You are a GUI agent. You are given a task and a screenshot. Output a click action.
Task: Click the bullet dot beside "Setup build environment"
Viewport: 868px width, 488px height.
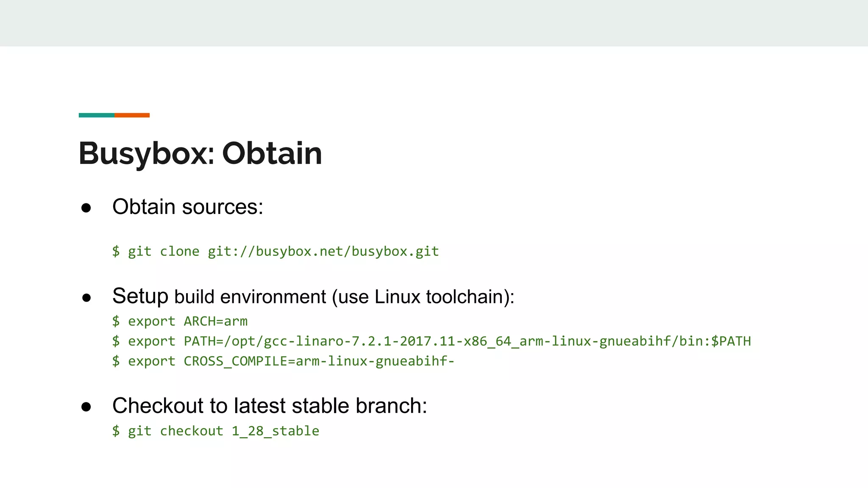click(x=86, y=298)
